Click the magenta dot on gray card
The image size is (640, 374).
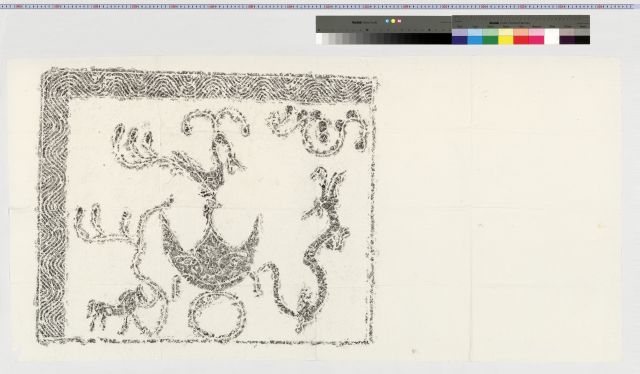pos(399,21)
